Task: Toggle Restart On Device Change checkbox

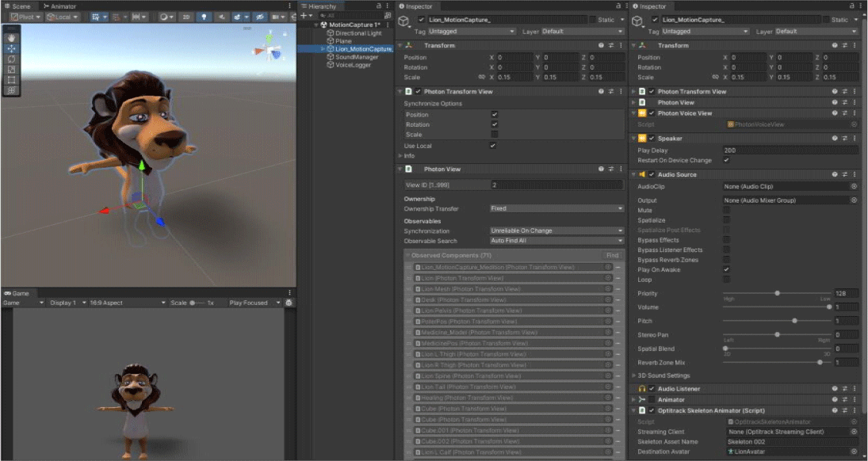Action: coord(726,160)
